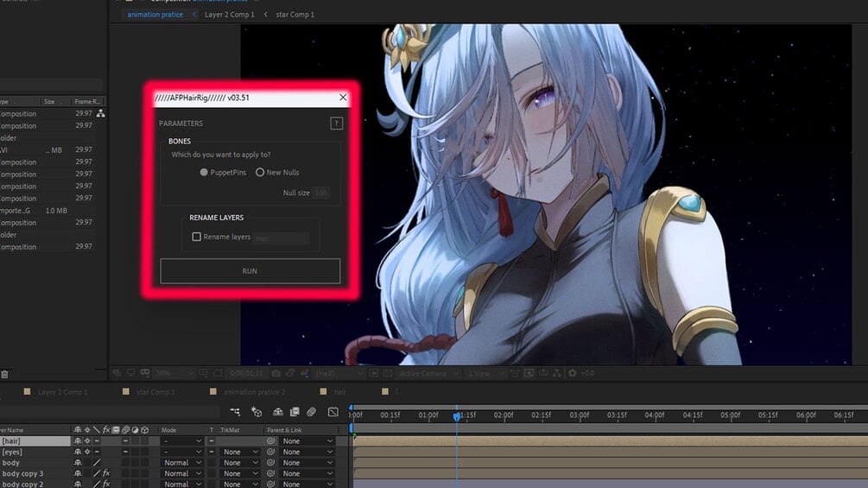Open the show channel color icon in viewer
The image size is (868, 488).
305,373
